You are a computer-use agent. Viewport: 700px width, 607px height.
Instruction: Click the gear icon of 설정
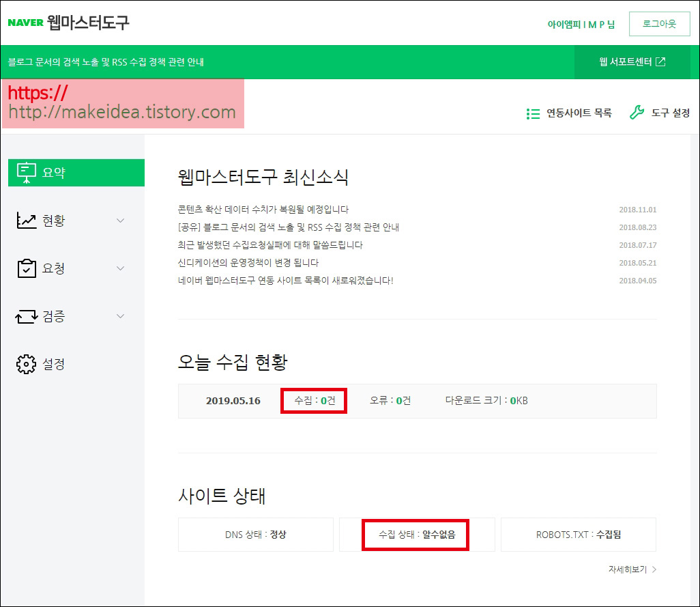coord(27,364)
